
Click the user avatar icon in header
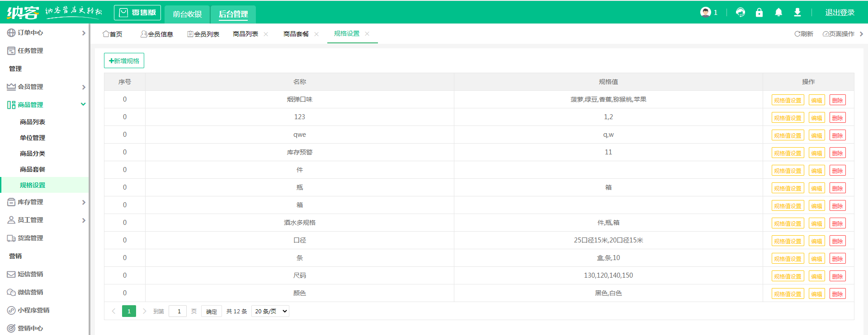(x=705, y=12)
